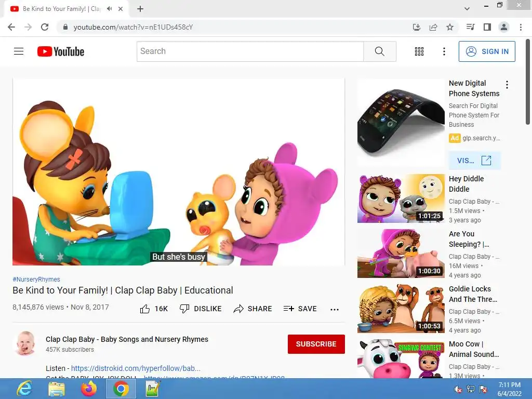The height and width of the screenshot is (399, 532).
Task: Open the tab search chevron
Action: pyautogui.click(x=467, y=9)
